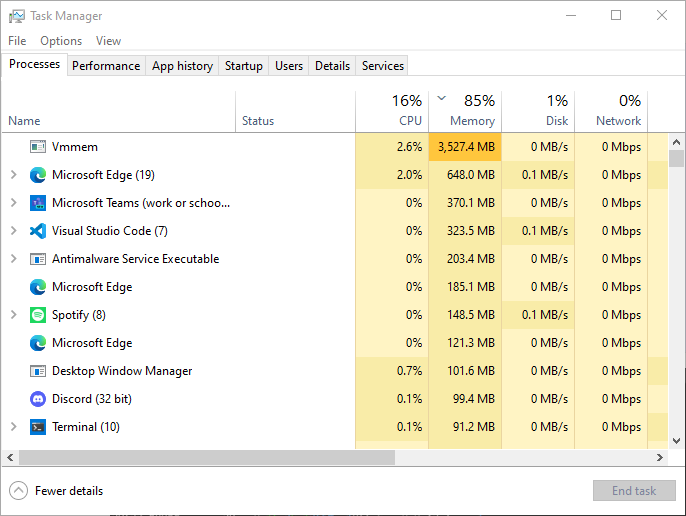Screen dimensions: 686x516
Task: Select the Terminal (10) process name
Action: (x=86, y=427)
